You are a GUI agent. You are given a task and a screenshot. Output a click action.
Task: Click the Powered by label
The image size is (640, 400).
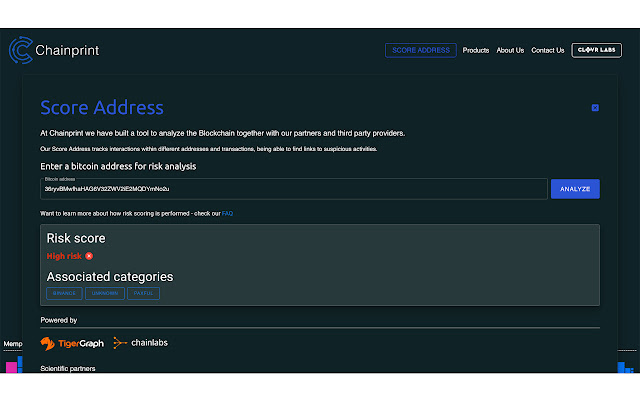(59, 320)
